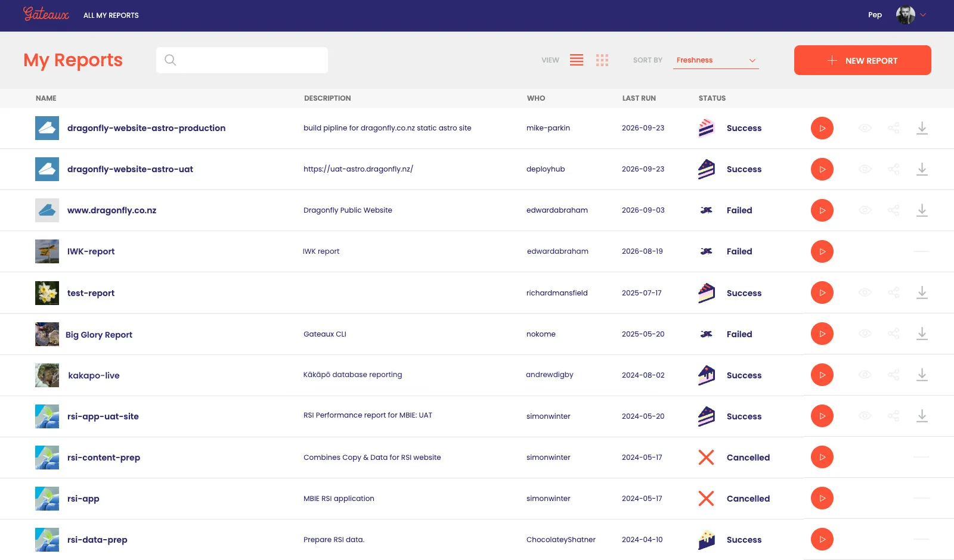Click description 'Kākāpō database reporting'
This screenshot has width=954, height=560.
(x=352, y=375)
